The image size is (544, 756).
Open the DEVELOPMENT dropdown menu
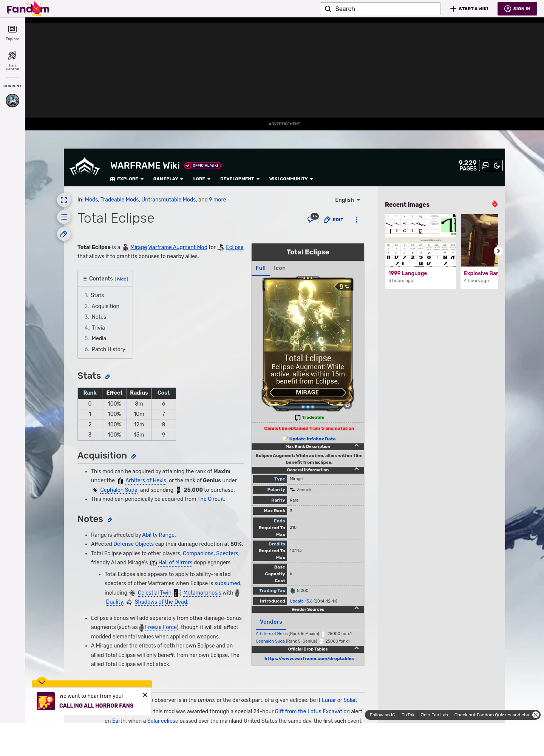[x=240, y=179]
